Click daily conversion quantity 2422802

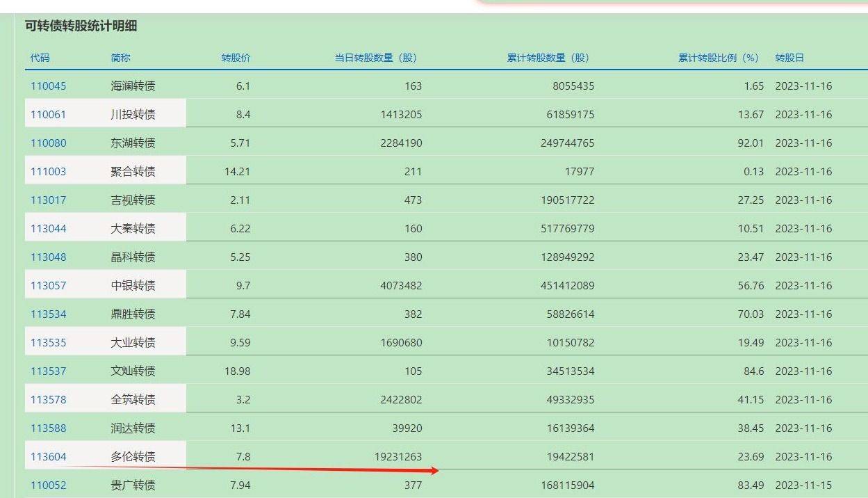click(x=401, y=400)
